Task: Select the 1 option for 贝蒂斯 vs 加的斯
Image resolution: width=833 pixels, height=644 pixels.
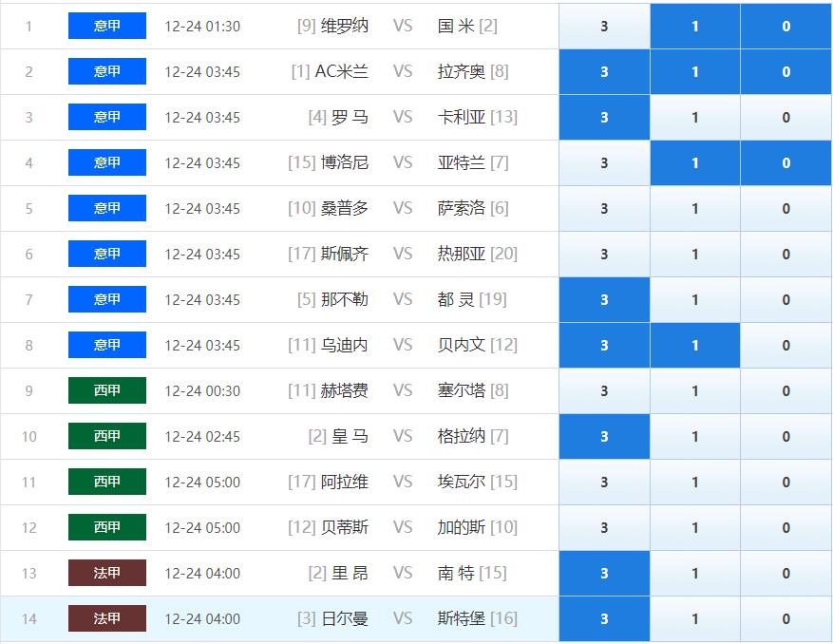Action: [x=695, y=528]
